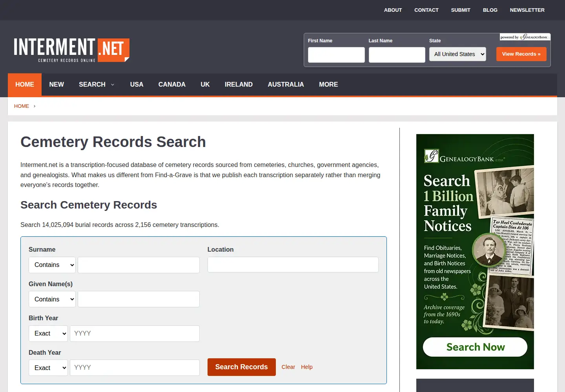Open the Death Year match type dropdown

[x=48, y=368]
